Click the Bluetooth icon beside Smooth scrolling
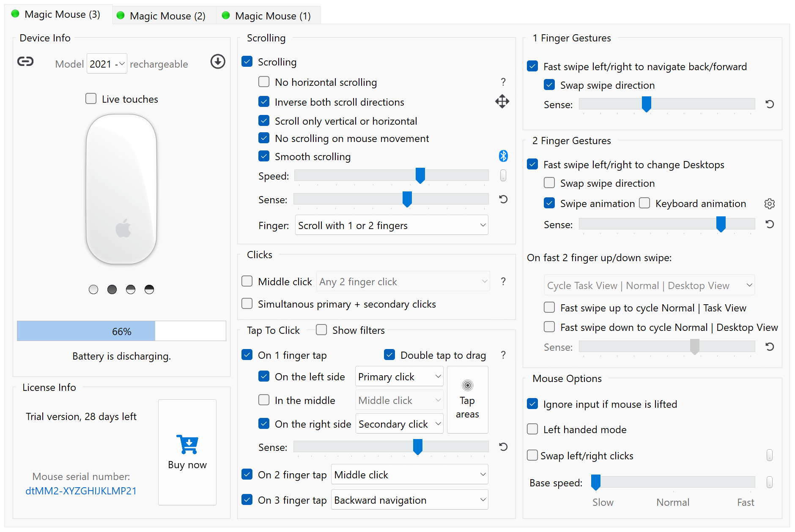Image resolution: width=795 pixels, height=532 pixels. (x=503, y=156)
